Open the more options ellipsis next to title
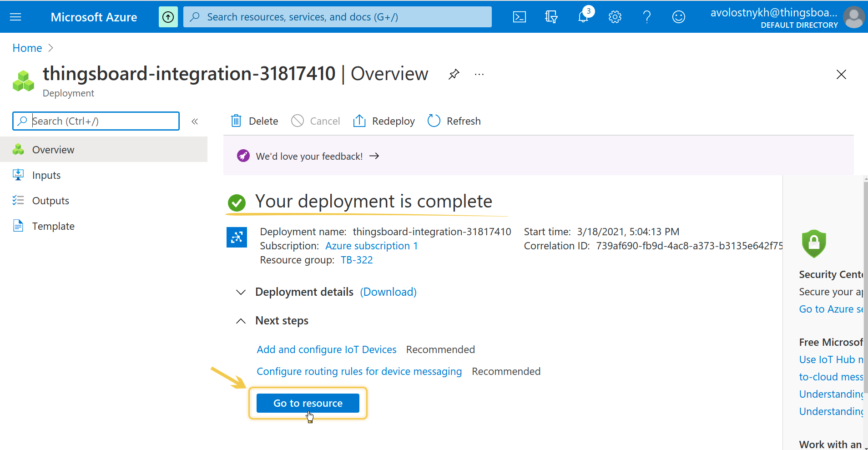The image size is (868, 450). click(479, 74)
